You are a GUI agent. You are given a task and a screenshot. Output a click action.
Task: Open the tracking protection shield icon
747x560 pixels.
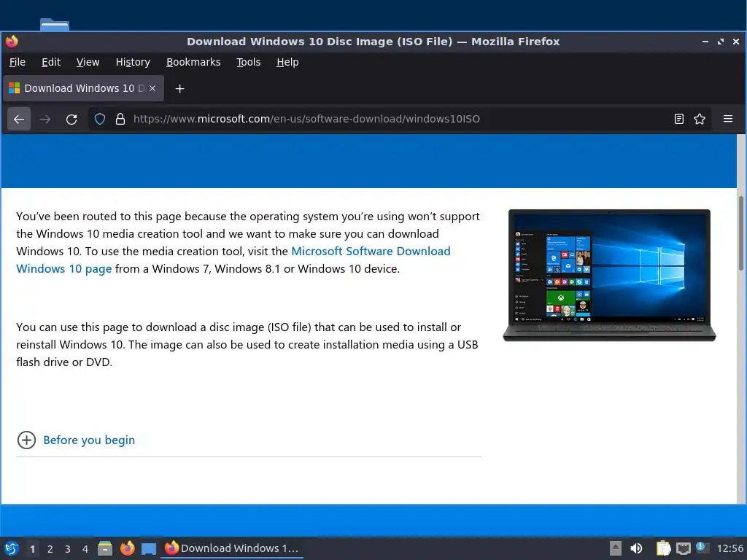click(99, 119)
